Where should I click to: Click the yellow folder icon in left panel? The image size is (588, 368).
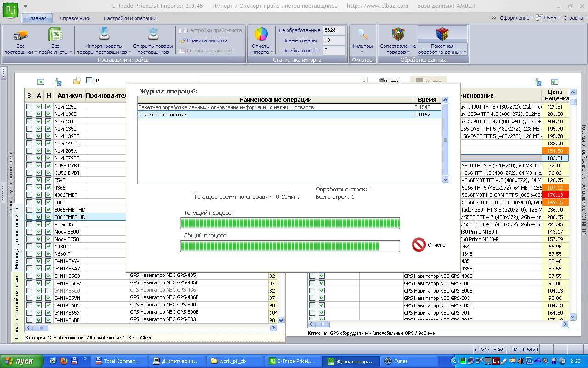tap(77, 81)
